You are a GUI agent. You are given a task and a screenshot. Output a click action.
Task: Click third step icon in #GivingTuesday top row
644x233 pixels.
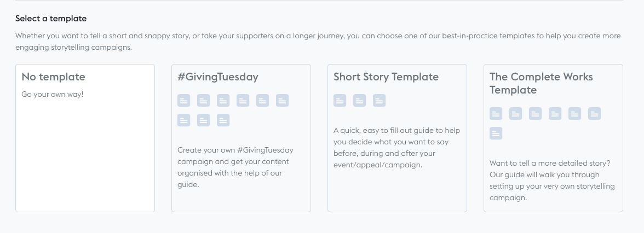click(223, 101)
